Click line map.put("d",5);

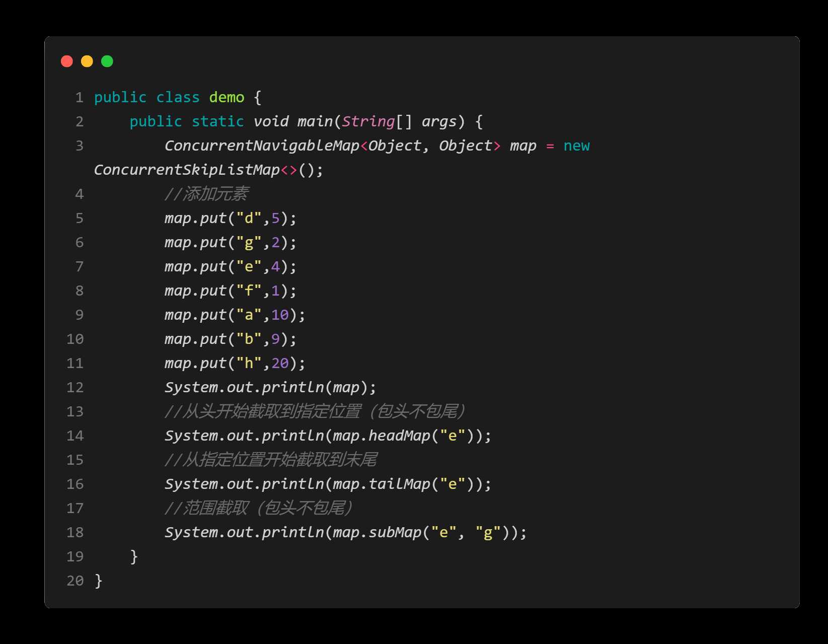231,218
